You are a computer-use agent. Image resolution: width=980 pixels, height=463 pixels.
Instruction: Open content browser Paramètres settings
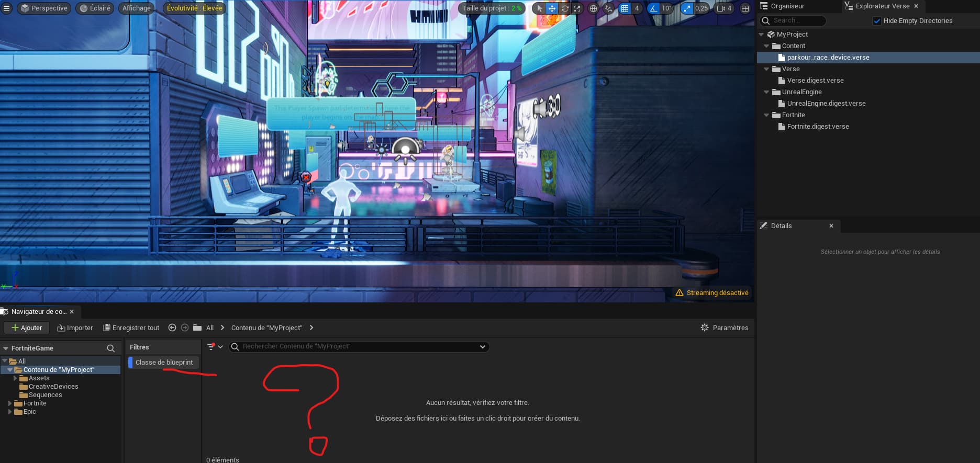[725, 328]
